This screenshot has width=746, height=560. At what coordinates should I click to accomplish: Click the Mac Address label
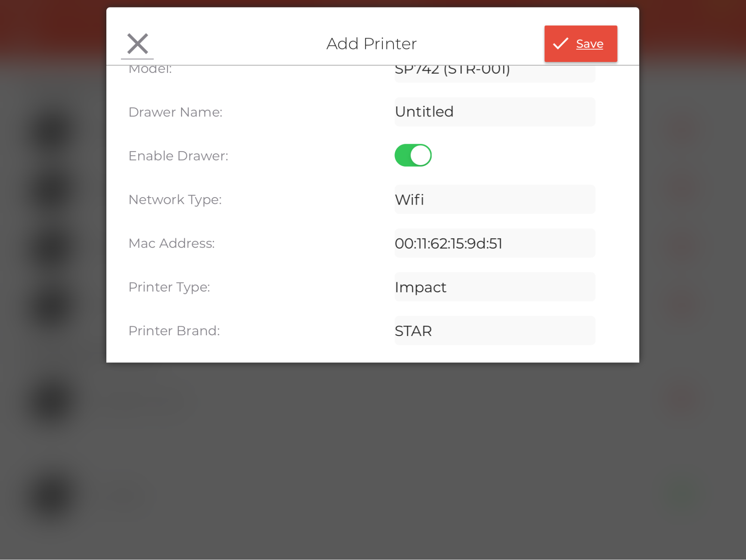[x=172, y=243]
